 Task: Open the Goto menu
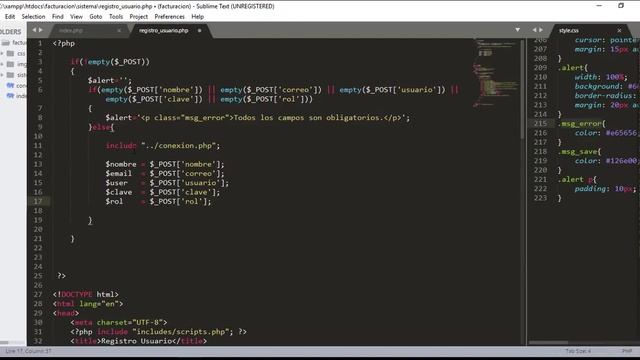click(96, 17)
